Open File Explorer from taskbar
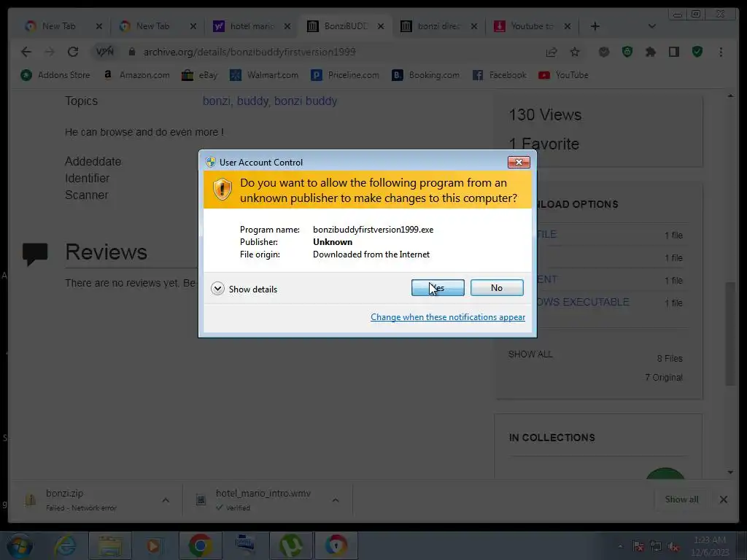This screenshot has height=560, width=747. pyautogui.click(x=111, y=545)
